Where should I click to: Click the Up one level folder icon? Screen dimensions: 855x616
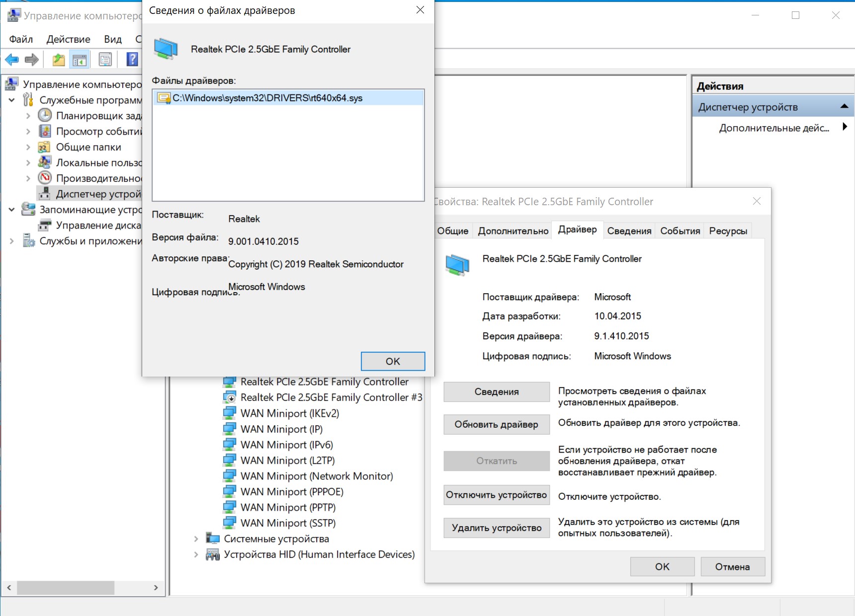(59, 60)
